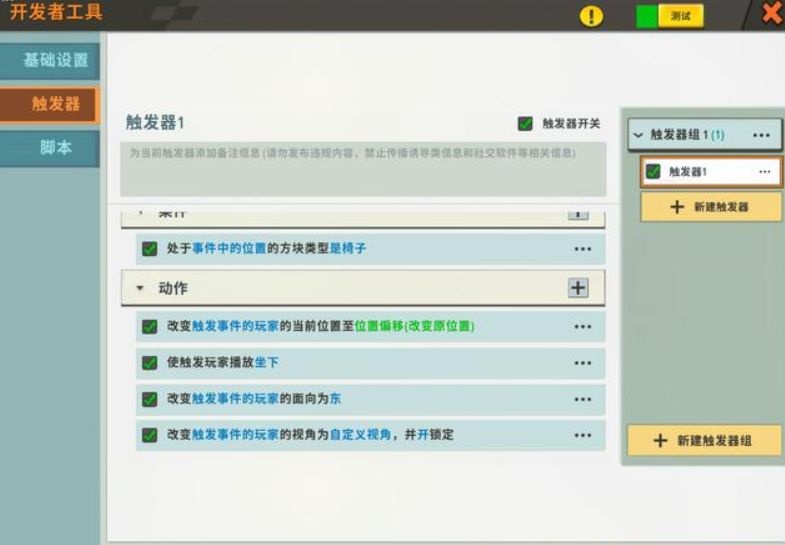This screenshot has width=785, height=545.
Task: Open options for the 自定义视角 action row
Action: click(582, 435)
